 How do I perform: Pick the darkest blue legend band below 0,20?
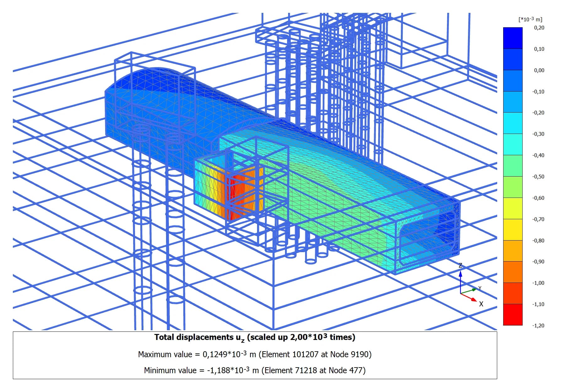pos(513,38)
